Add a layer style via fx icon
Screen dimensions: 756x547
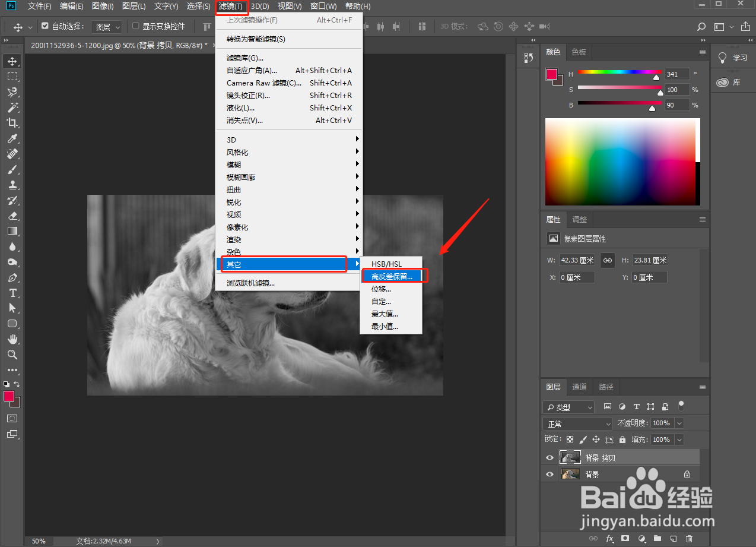coord(609,539)
